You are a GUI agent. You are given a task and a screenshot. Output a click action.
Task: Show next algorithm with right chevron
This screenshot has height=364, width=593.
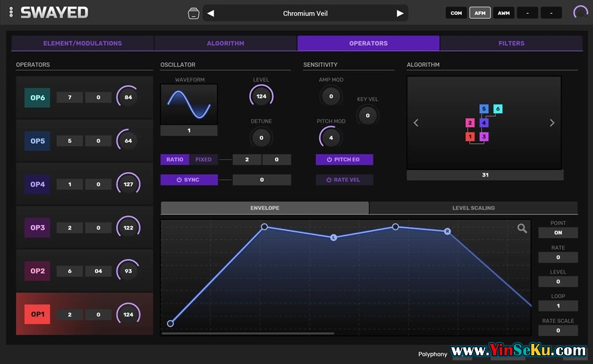[x=552, y=123]
